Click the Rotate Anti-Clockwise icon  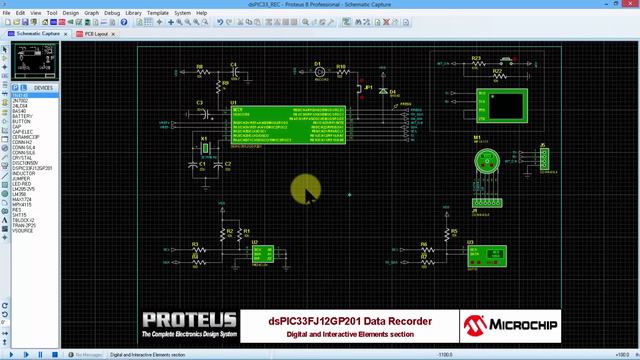point(4,314)
